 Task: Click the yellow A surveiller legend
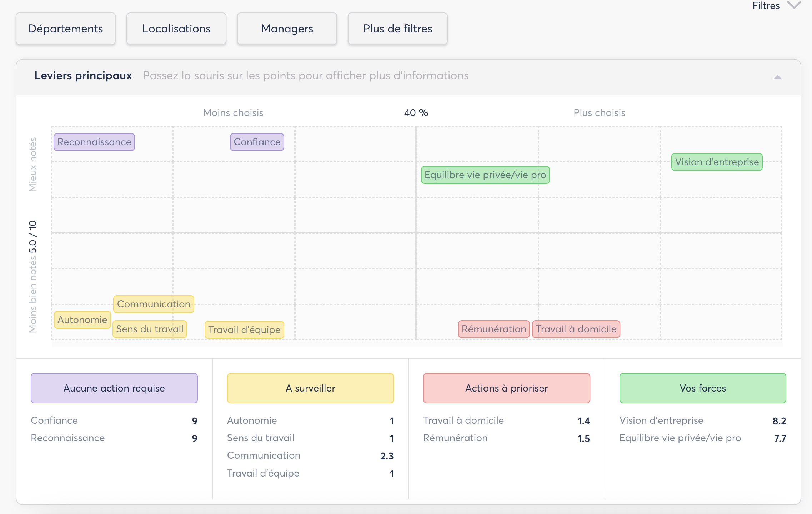tap(310, 388)
